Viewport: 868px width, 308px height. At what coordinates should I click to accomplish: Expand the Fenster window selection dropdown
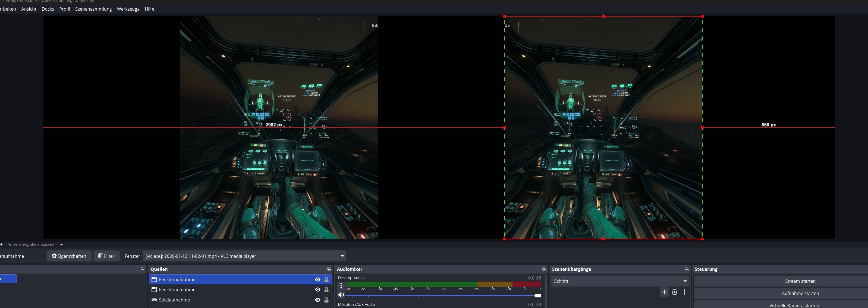[342, 256]
